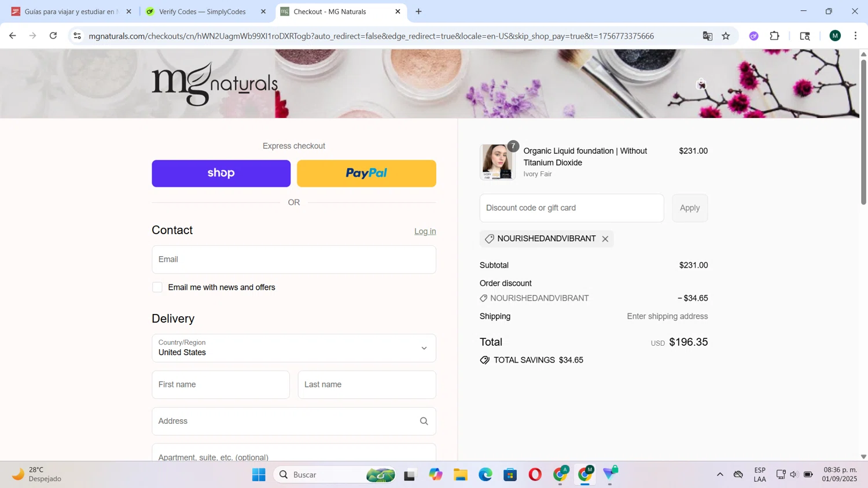868x488 pixels.
Task: View site information icon in address bar
Action: pyautogui.click(x=77, y=36)
